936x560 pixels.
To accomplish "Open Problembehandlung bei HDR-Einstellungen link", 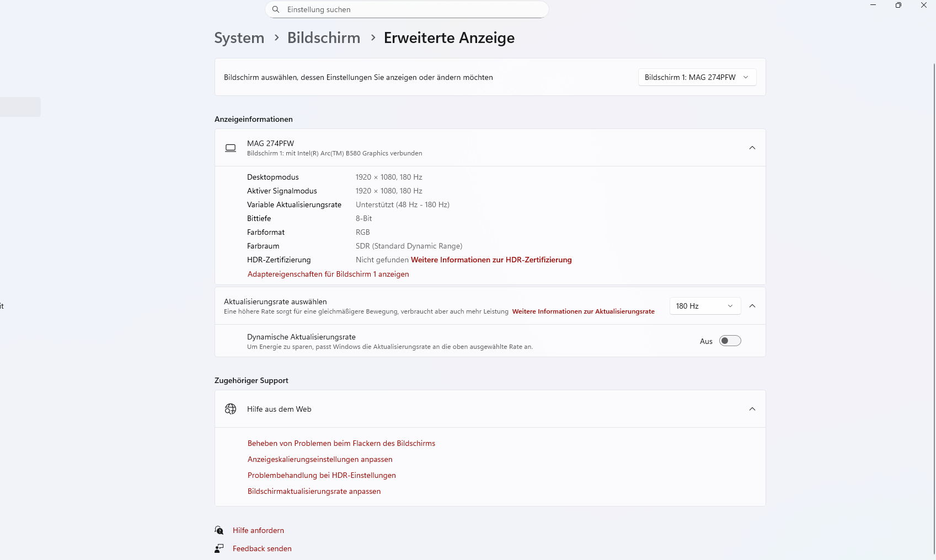I will point(322,475).
